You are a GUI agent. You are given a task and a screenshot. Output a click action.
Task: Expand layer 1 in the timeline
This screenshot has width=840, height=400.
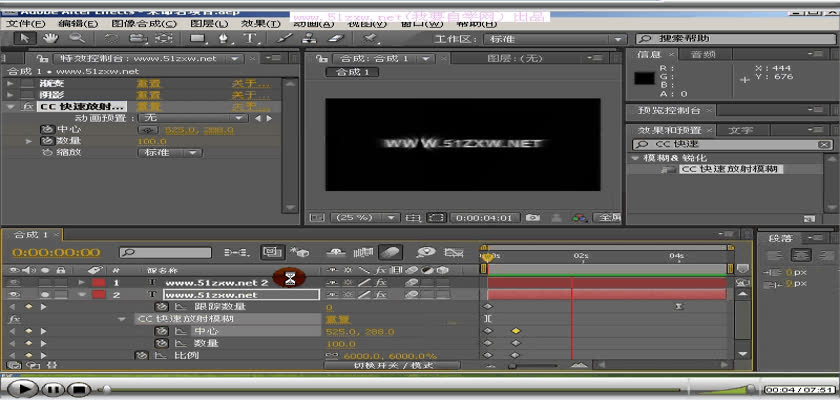(x=82, y=282)
